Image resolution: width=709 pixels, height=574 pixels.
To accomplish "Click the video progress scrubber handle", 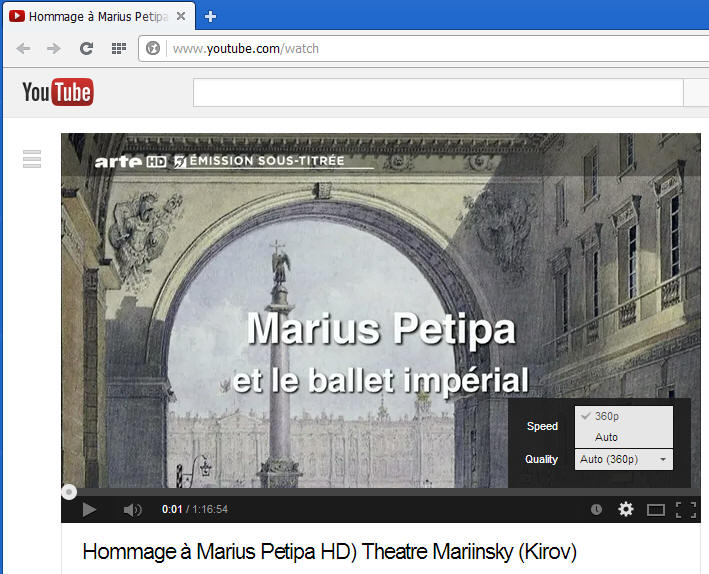I will point(69,492).
